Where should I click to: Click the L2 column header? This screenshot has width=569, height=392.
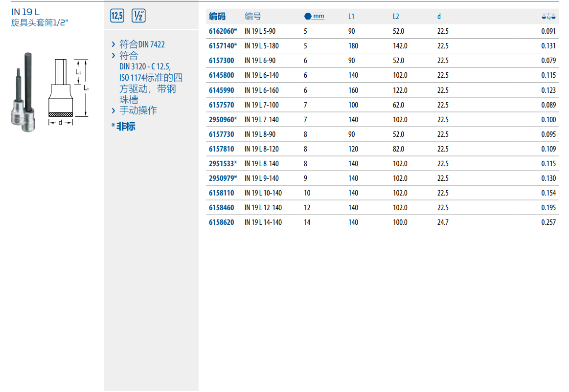click(396, 17)
